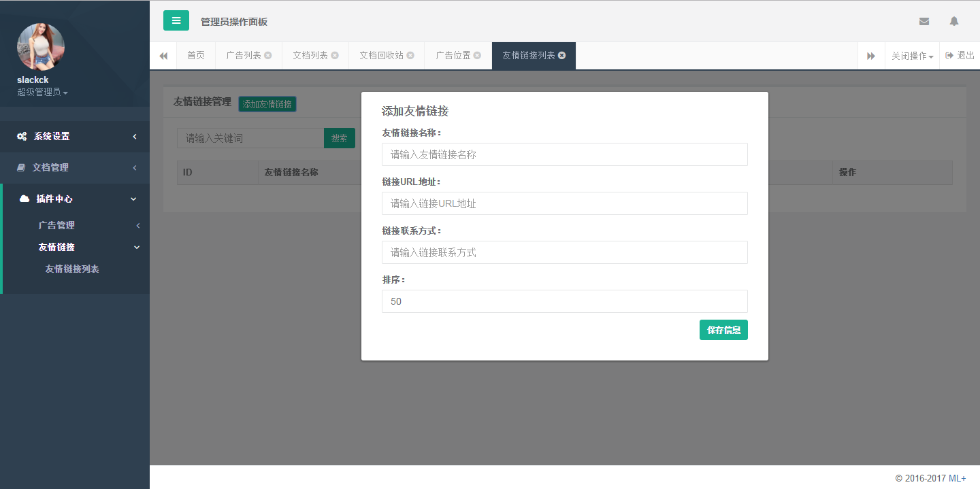Close the 广告列表 tab with its x icon
Screen dimensions: 980x489
268,56
